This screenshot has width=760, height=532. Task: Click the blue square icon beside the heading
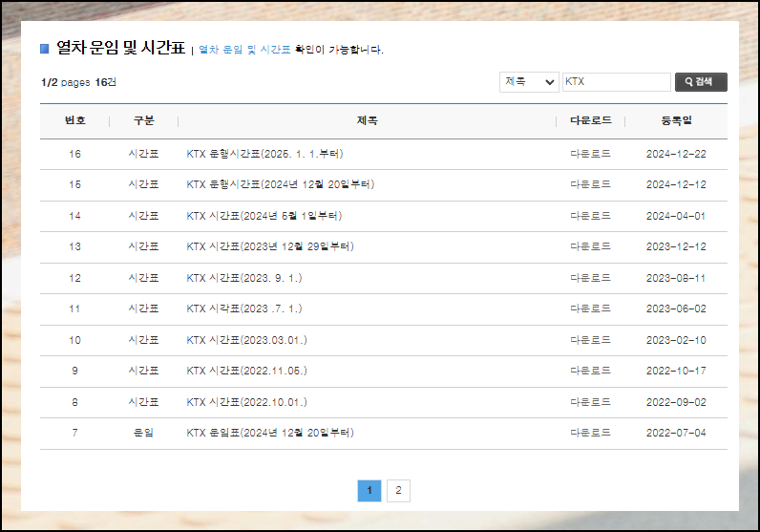tap(45, 49)
